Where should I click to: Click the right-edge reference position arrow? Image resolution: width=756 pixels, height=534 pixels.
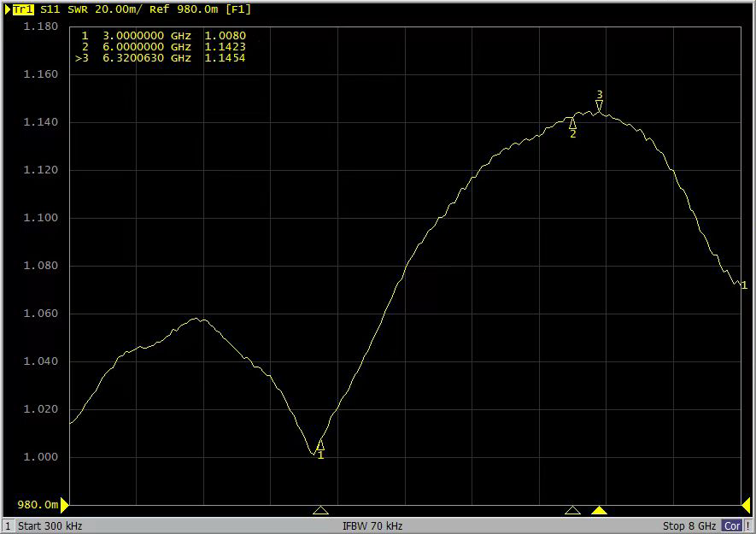pos(746,504)
